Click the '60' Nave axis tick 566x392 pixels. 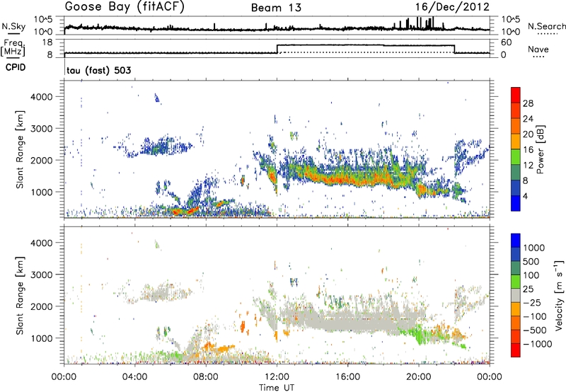(507, 42)
